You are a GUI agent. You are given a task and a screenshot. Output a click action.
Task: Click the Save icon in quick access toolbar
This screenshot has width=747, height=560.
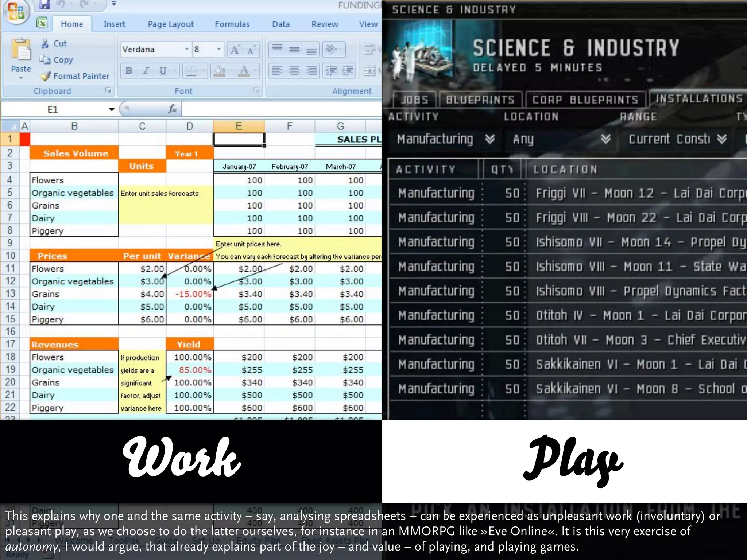point(44,4)
